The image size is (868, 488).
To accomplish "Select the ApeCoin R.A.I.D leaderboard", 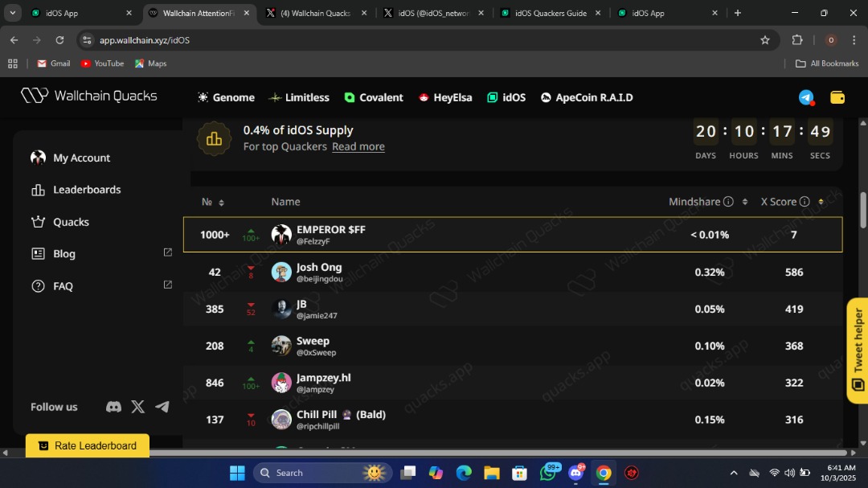I will (587, 97).
